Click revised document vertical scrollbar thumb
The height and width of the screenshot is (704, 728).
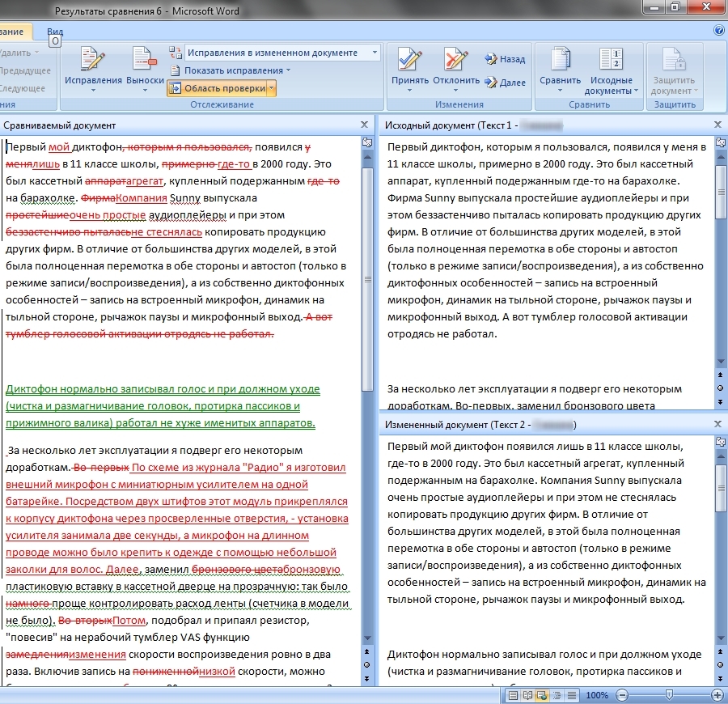coord(721,488)
